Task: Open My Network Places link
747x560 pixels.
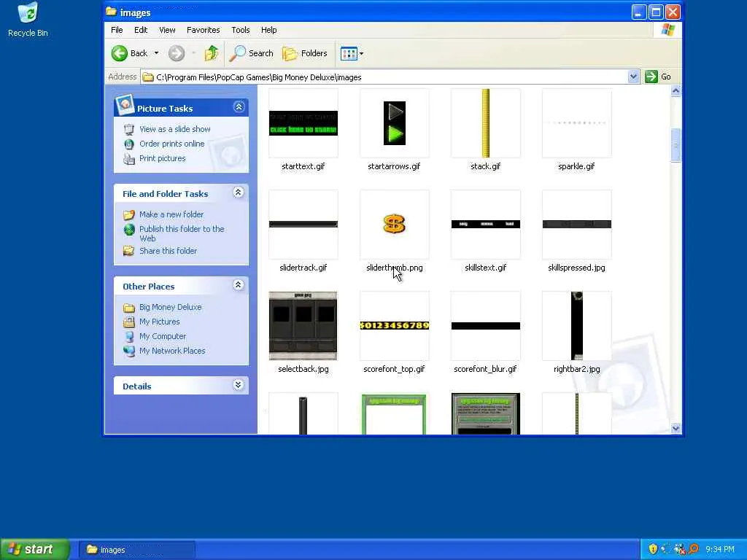Action: click(172, 351)
